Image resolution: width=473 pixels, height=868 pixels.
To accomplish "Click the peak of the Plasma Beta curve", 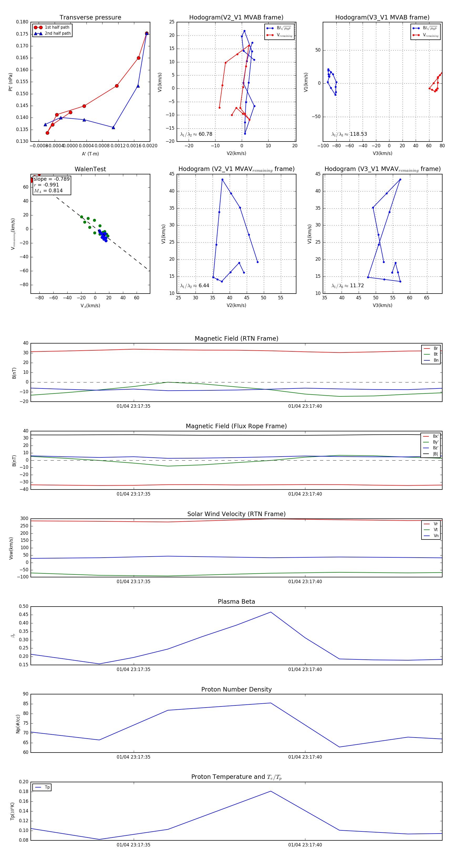I will [271, 612].
